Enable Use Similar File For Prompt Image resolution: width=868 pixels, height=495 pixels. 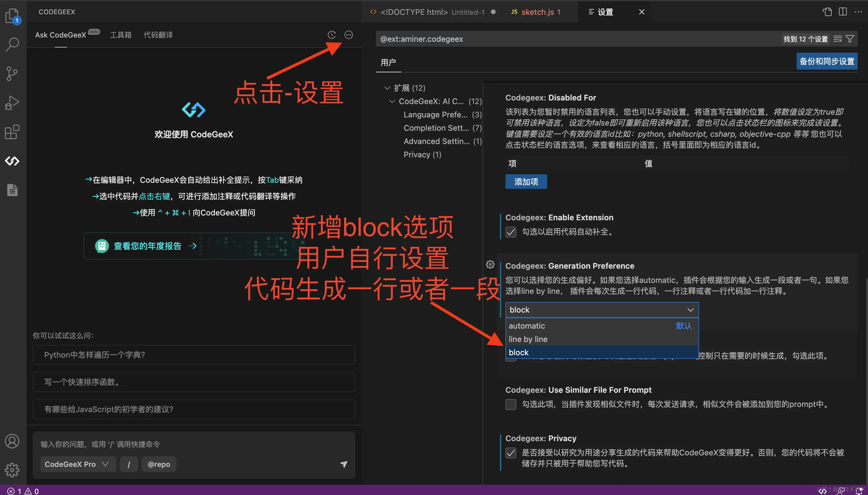pos(511,405)
